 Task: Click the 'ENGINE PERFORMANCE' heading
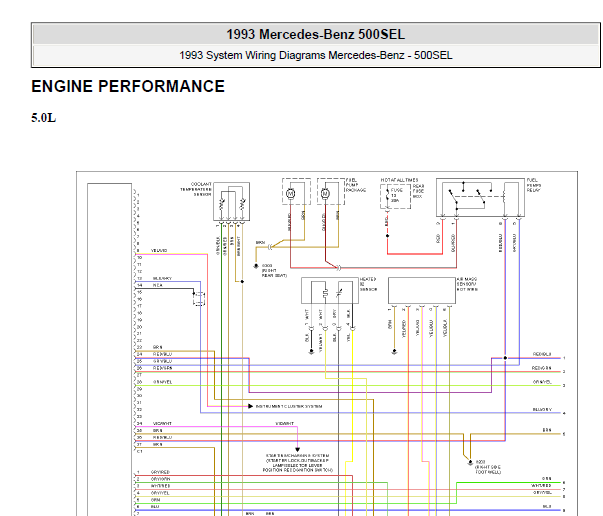[128, 86]
